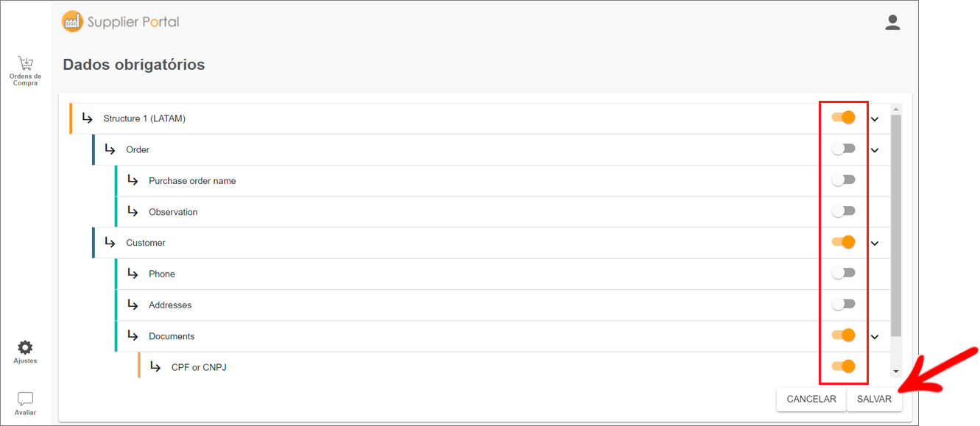Click the Supplier Portal factory logo
The width and height of the screenshot is (980, 426).
72,21
